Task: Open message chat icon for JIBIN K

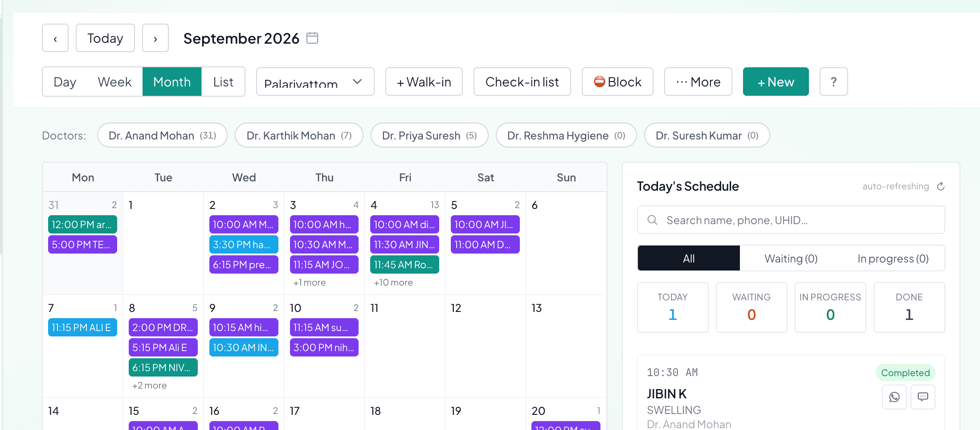Action: coord(923,397)
